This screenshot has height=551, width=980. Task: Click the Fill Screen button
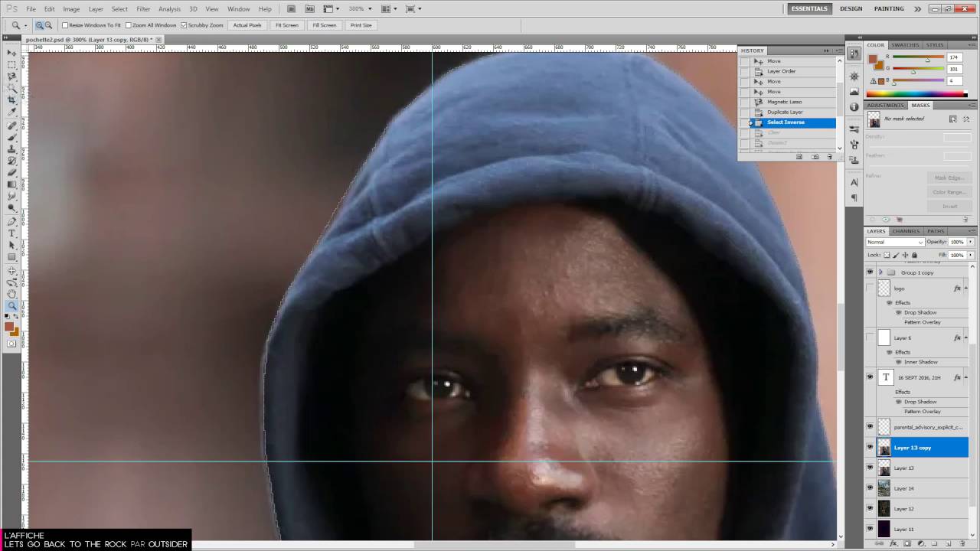(324, 25)
